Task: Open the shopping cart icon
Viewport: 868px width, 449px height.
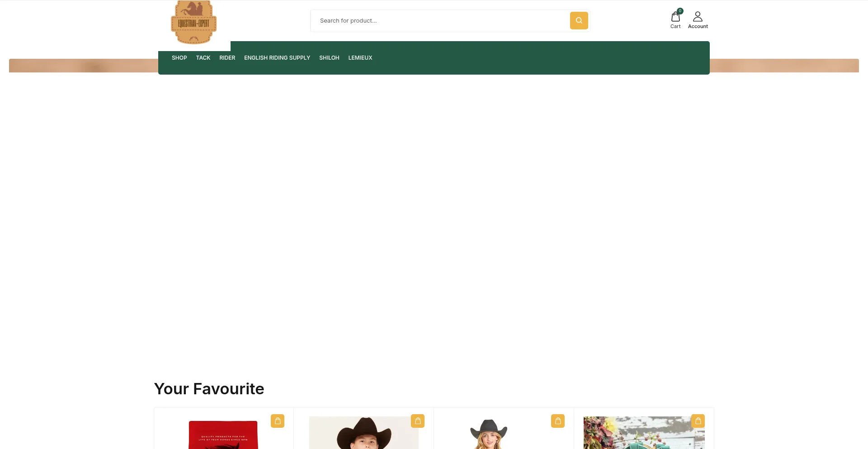Action: (675, 18)
